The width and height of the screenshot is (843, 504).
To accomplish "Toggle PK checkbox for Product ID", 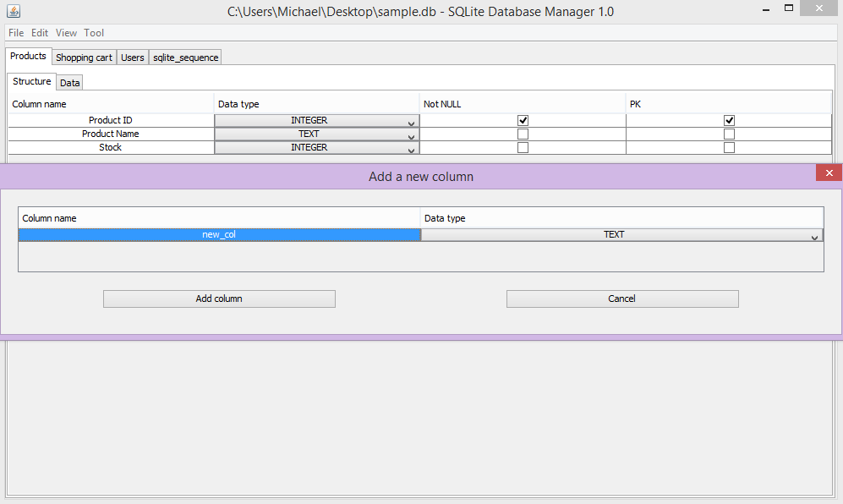I will point(729,120).
